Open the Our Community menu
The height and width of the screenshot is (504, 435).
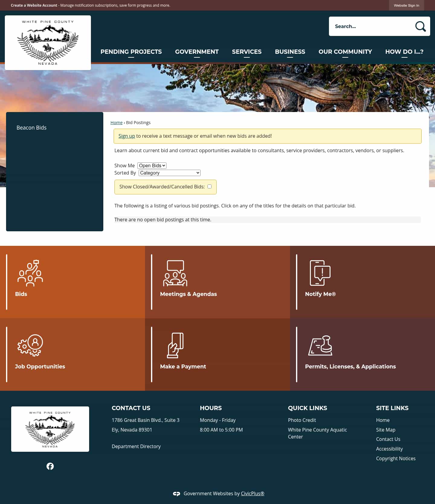(345, 52)
